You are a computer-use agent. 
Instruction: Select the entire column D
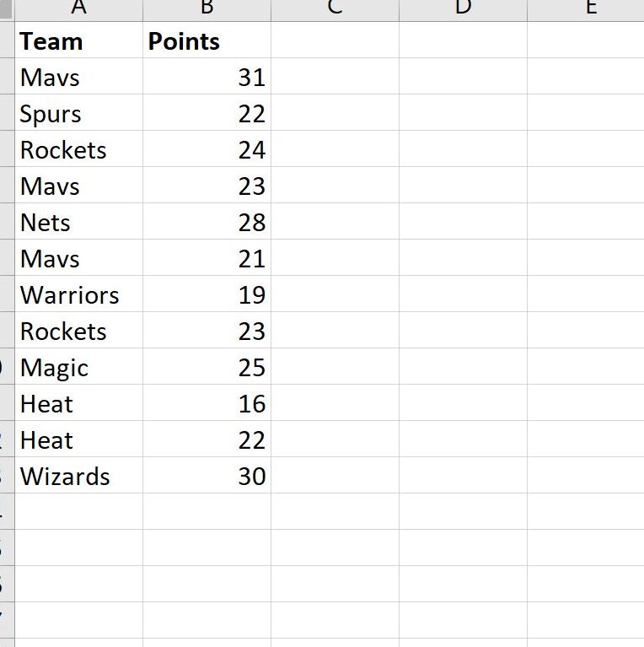pyautogui.click(x=463, y=8)
